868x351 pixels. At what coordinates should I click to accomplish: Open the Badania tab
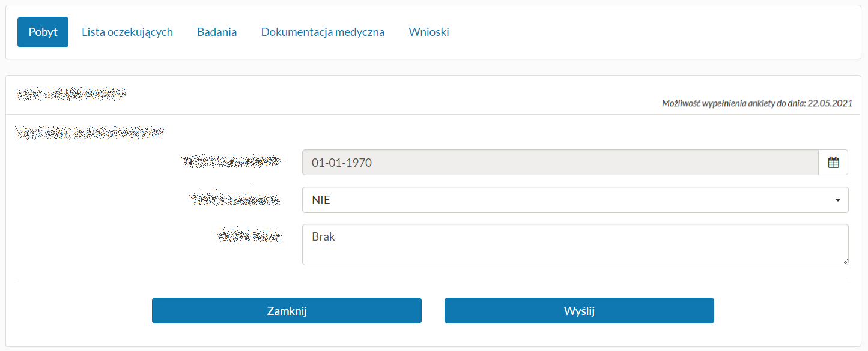coord(217,32)
